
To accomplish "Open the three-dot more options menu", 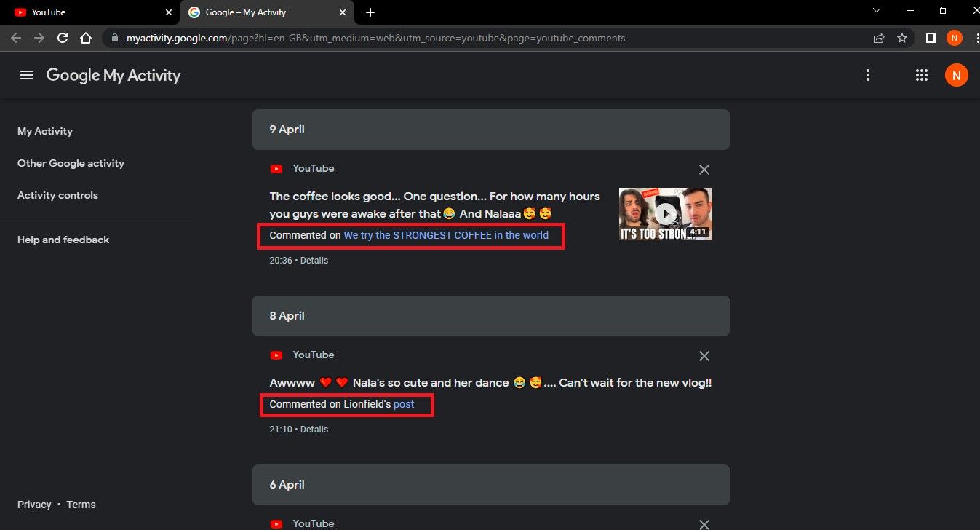I will pyautogui.click(x=867, y=75).
